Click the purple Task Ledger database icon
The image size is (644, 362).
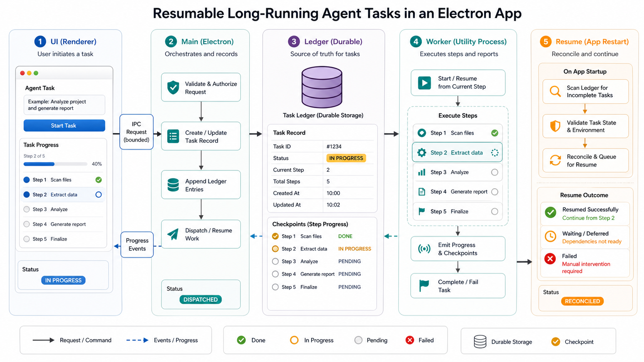(322, 87)
